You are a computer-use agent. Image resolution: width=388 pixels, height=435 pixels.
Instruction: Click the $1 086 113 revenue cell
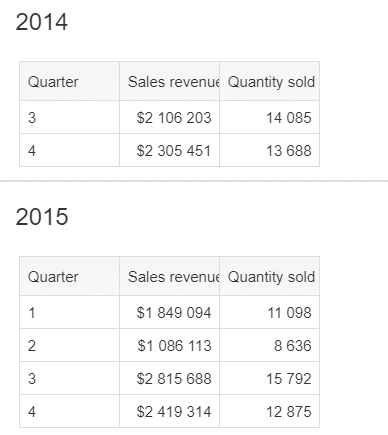point(169,345)
